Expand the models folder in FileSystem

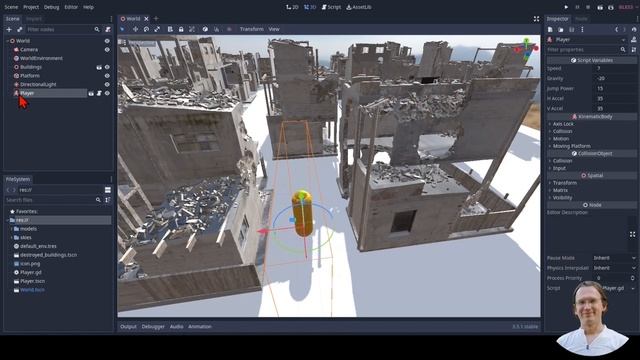click(x=11, y=229)
